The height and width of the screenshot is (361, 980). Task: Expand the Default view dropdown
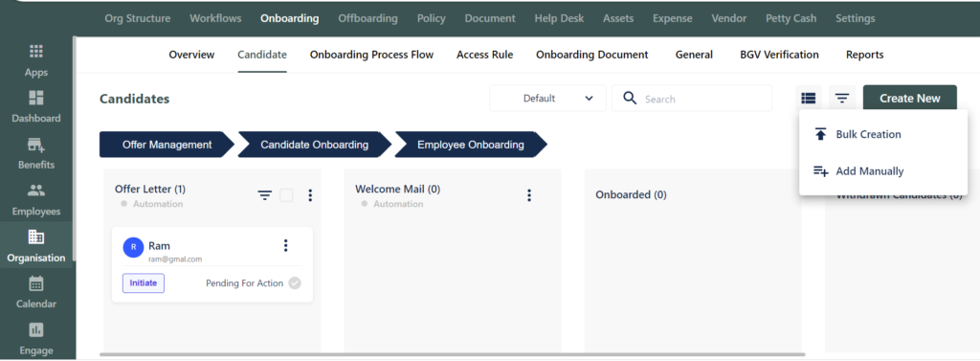tap(547, 99)
